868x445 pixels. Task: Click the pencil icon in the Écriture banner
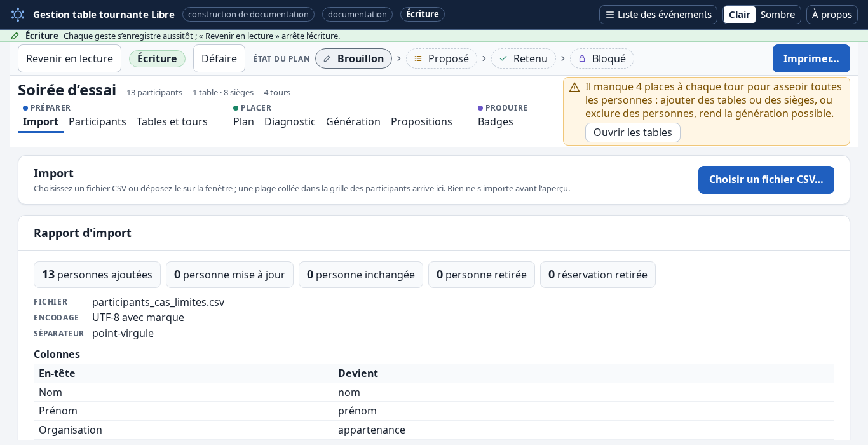pos(15,36)
